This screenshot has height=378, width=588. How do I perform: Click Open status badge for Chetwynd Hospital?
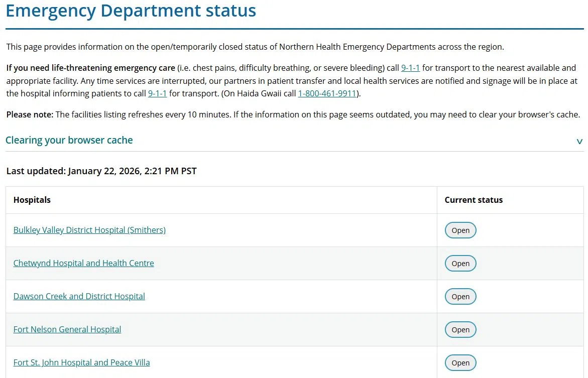tap(460, 264)
